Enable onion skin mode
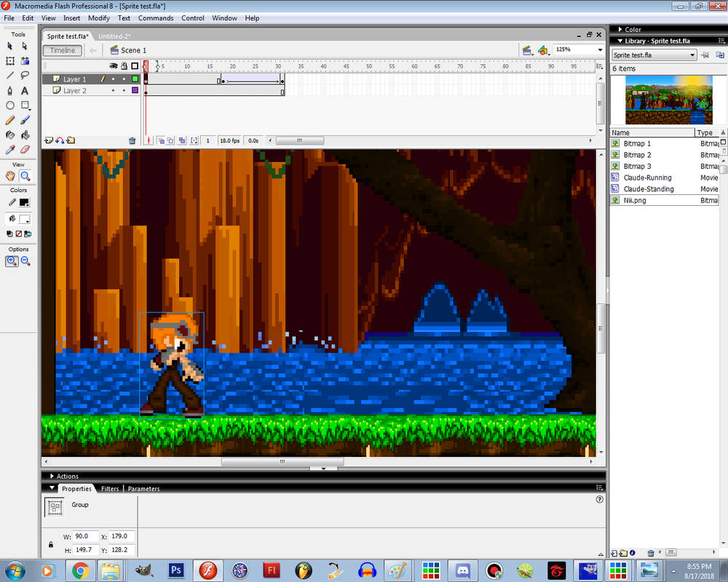 coord(162,140)
